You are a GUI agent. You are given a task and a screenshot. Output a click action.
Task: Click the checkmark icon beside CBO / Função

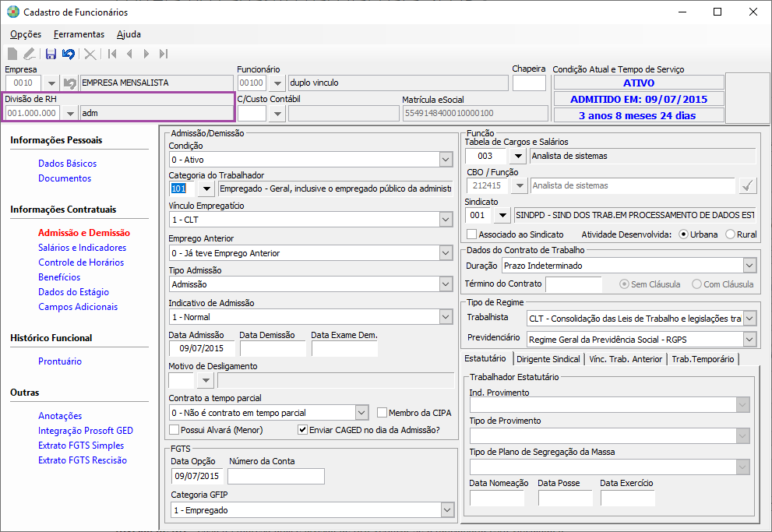pyautogui.click(x=748, y=185)
